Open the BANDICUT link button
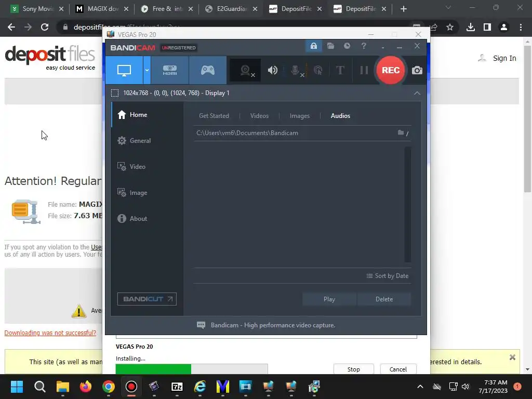This screenshot has height=399, width=532. [147, 299]
